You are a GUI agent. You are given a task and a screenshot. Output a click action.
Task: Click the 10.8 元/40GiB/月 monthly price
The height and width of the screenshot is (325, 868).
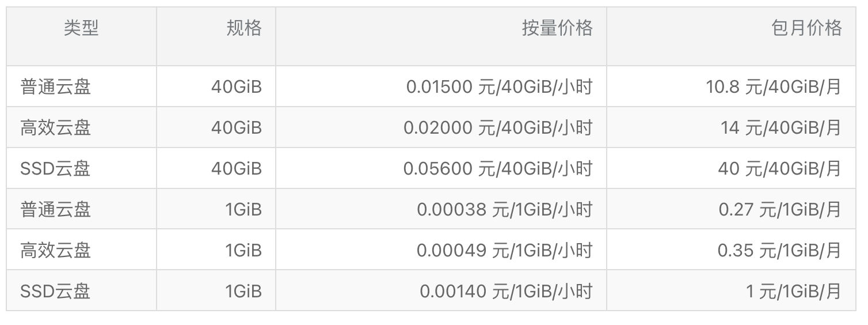click(x=774, y=87)
